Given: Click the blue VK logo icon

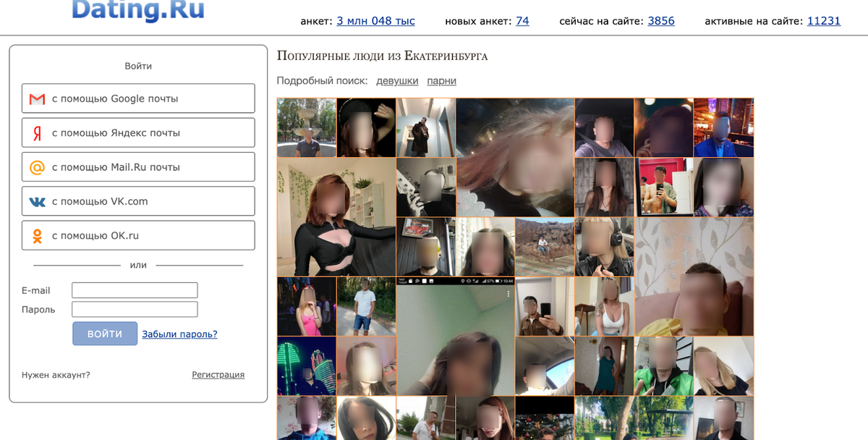Looking at the screenshot, I should click(x=37, y=202).
